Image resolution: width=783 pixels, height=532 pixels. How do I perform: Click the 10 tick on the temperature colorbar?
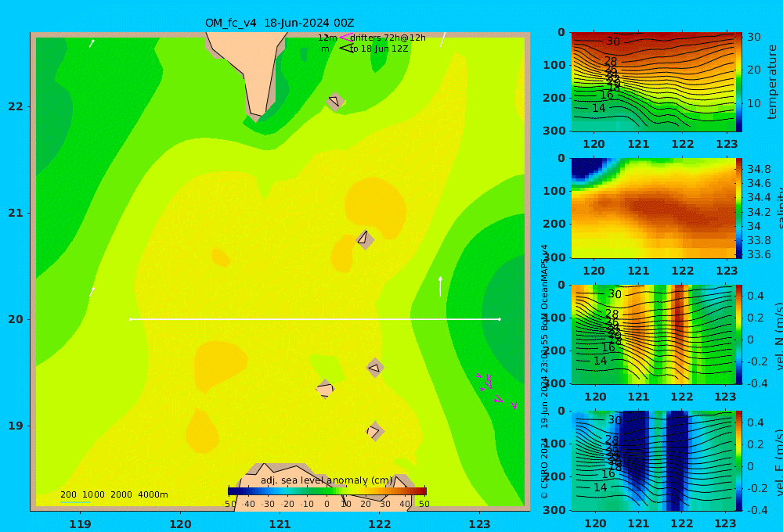coord(753,104)
